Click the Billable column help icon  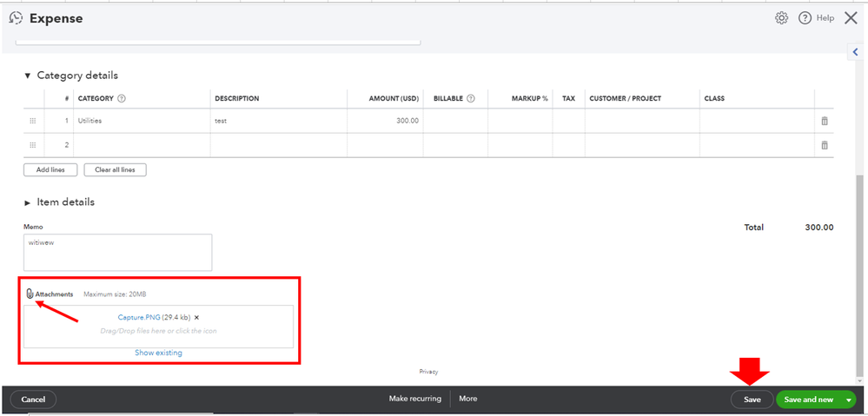(x=471, y=98)
